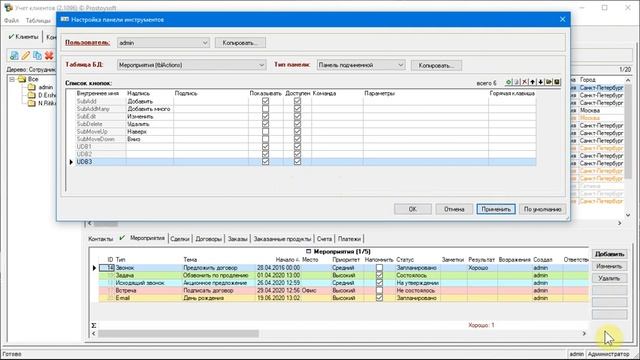Toggle Доступен checkbox for the SubAdd row
Image resolution: width=640 pixels, height=360 pixels.
pyautogui.click(x=297, y=101)
